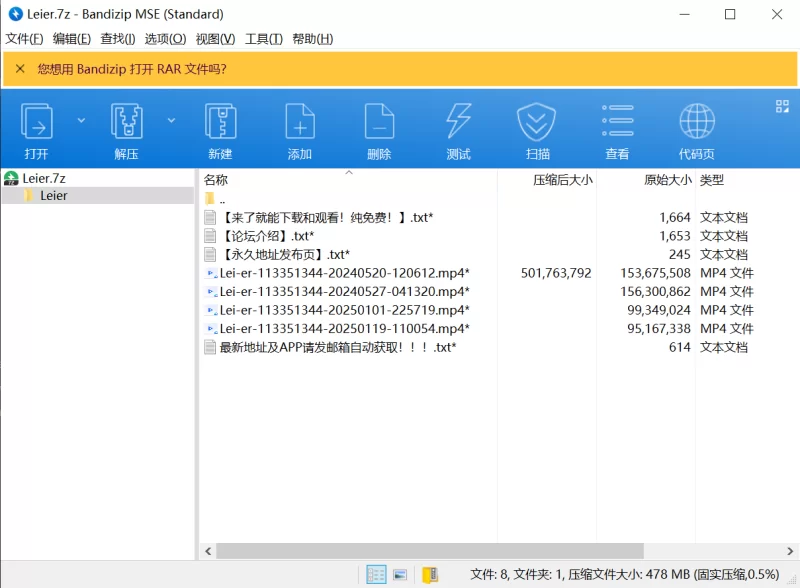Open the 工具(T) menu
This screenshot has height=588, width=800.
pyautogui.click(x=264, y=39)
